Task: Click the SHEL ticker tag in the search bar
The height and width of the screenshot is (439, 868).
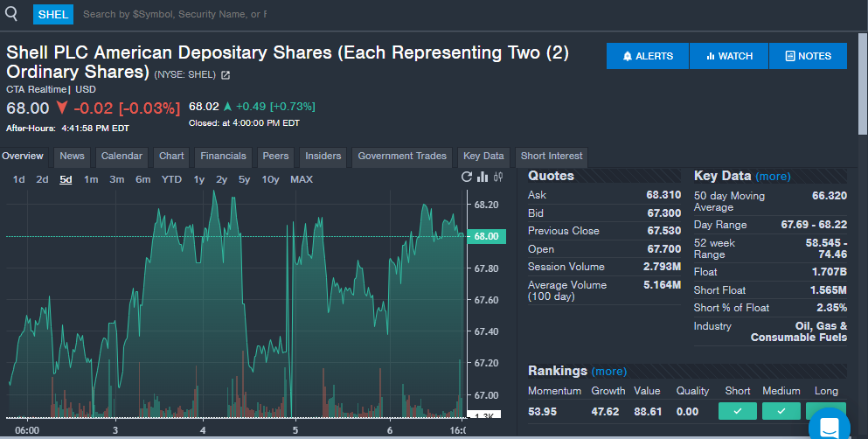Action: (x=53, y=14)
